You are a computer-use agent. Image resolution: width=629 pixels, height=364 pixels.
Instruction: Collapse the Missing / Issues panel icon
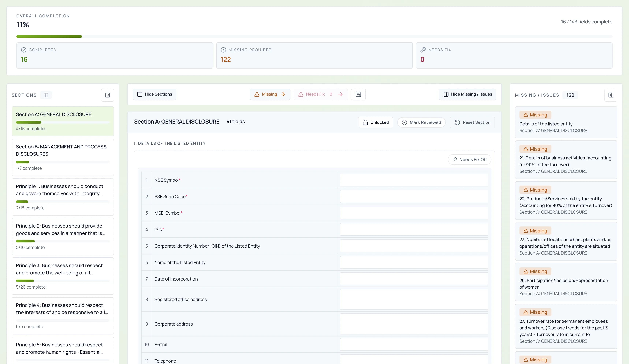pyautogui.click(x=611, y=95)
